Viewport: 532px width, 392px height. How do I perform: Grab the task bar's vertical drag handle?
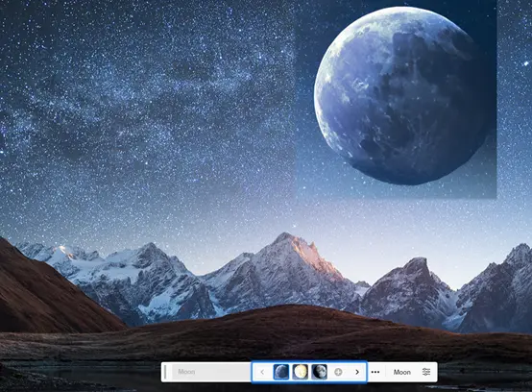click(165, 372)
